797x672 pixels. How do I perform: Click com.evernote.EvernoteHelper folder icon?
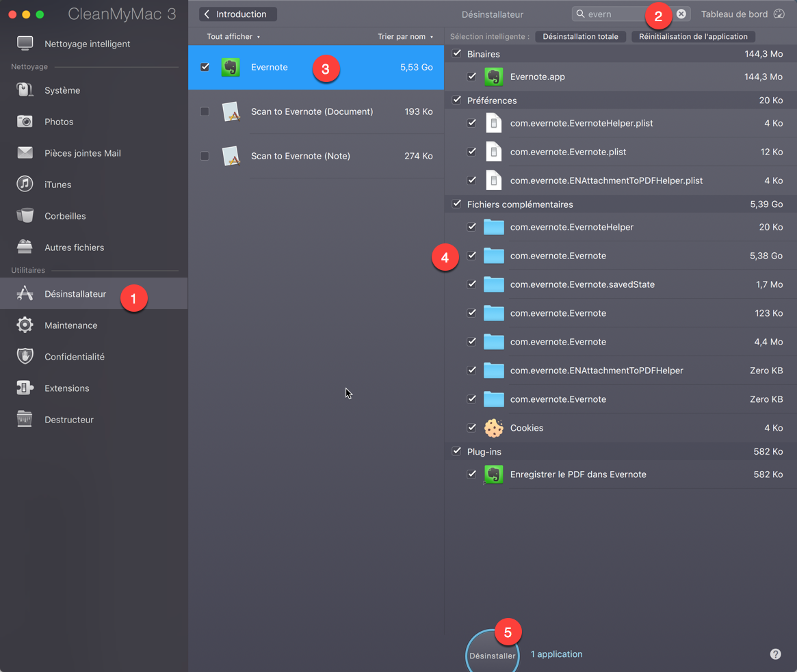pyautogui.click(x=493, y=227)
